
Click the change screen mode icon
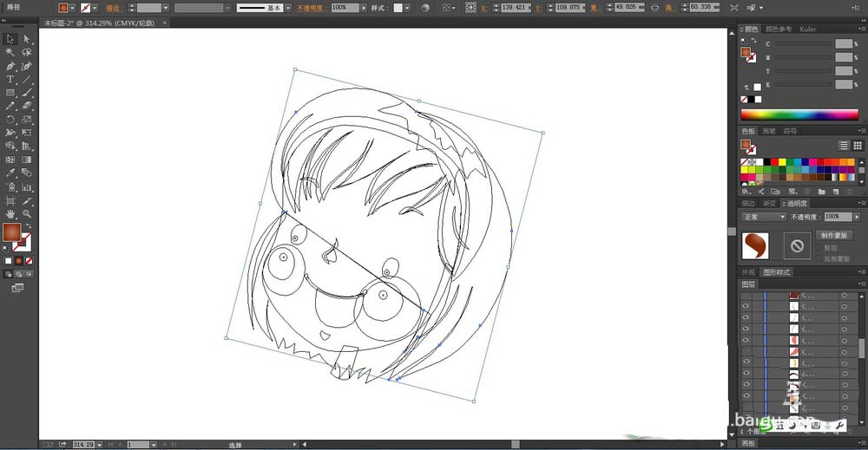[x=17, y=288]
